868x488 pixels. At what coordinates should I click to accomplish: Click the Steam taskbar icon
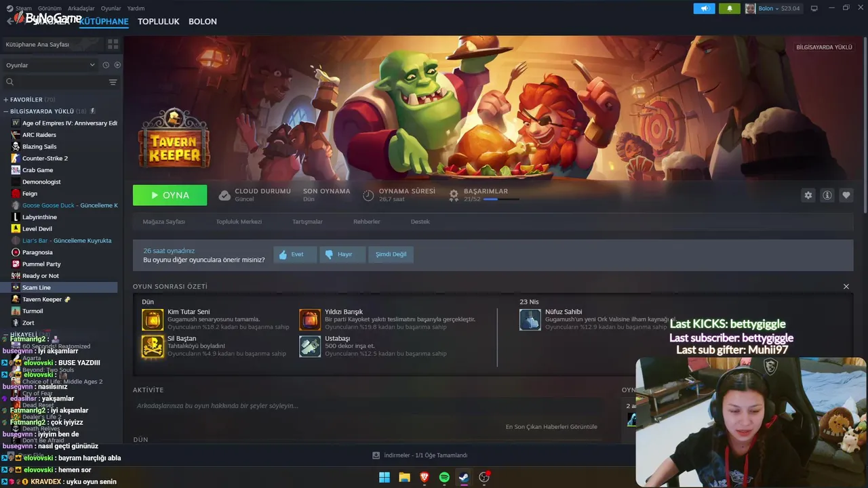coord(464,477)
